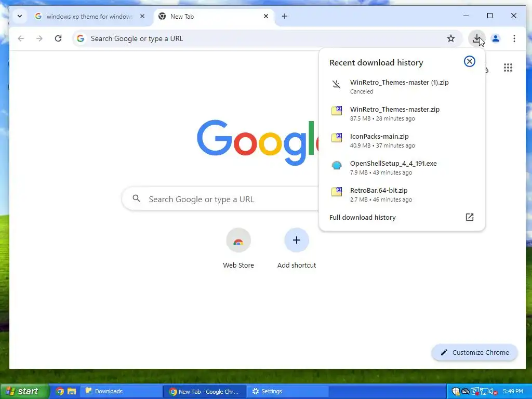532x399 pixels.
Task: Open a new tab with plus button
Action: (285, 16)
